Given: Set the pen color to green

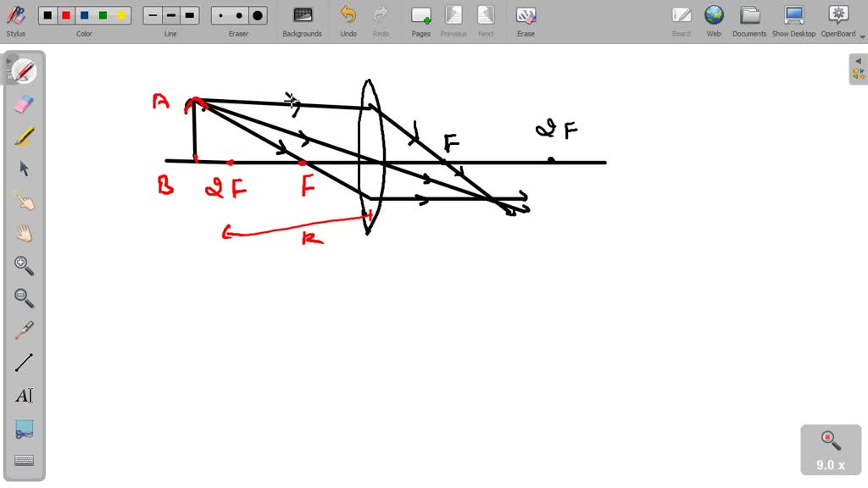Looking at the screenshot, I should tap(103, 14).
